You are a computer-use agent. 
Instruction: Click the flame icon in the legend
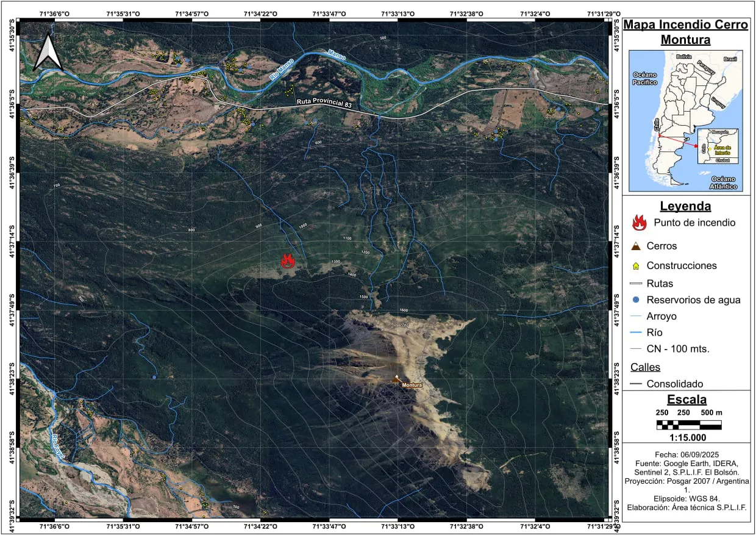coord(640,223)
